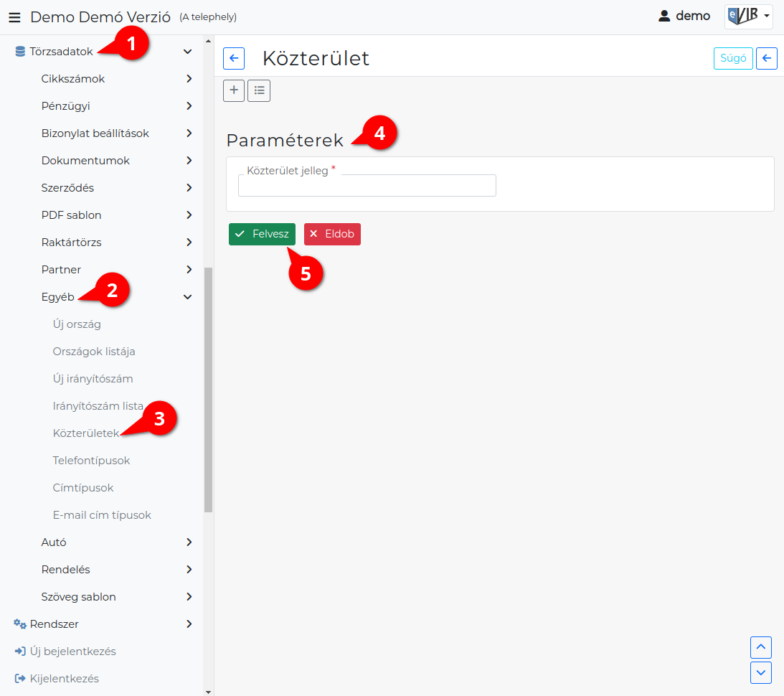Expand the Cikkszámok submenu
The image size is (784, 696).
[189, 78]
